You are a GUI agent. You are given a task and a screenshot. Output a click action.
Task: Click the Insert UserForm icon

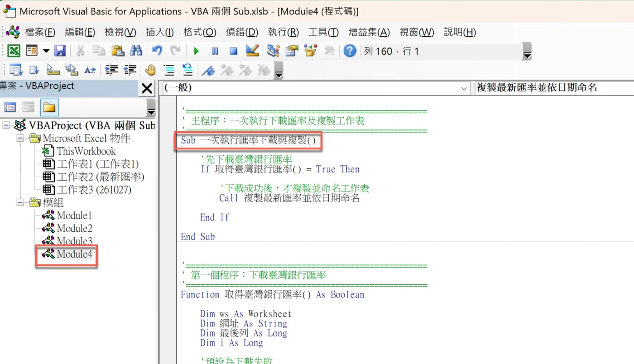31,51
